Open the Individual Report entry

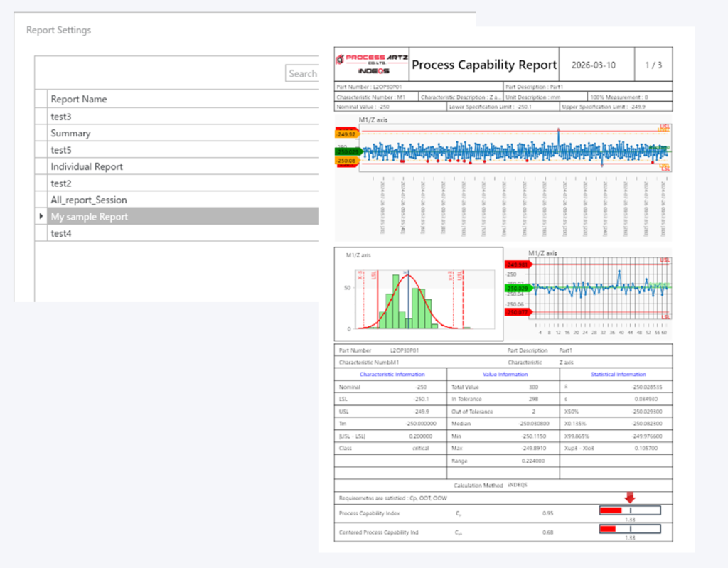86,167
